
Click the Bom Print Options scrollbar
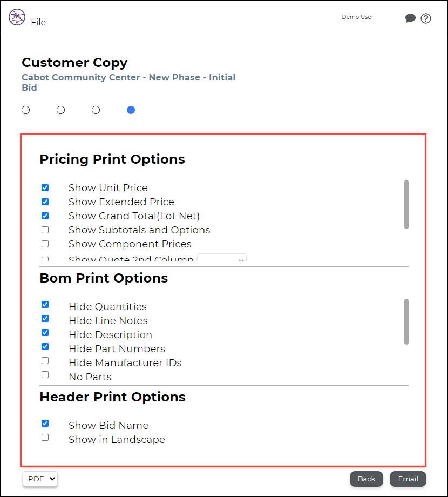coord(406,321)
